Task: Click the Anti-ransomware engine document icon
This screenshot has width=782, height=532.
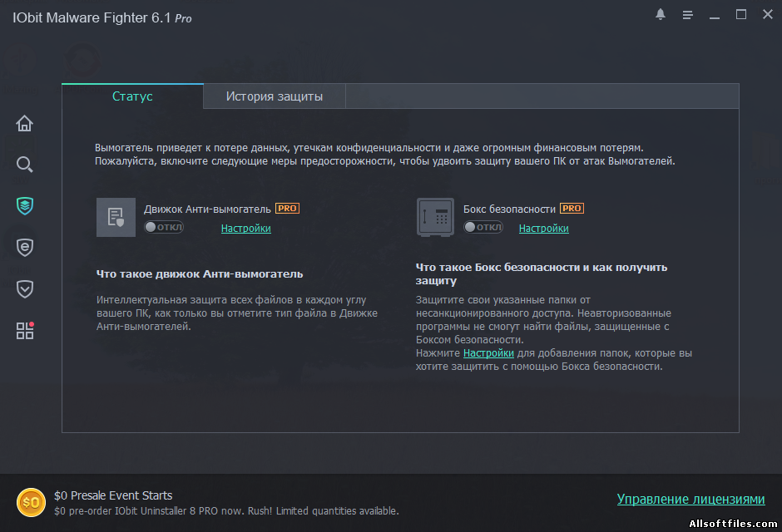Action: (x=116, y=217)
